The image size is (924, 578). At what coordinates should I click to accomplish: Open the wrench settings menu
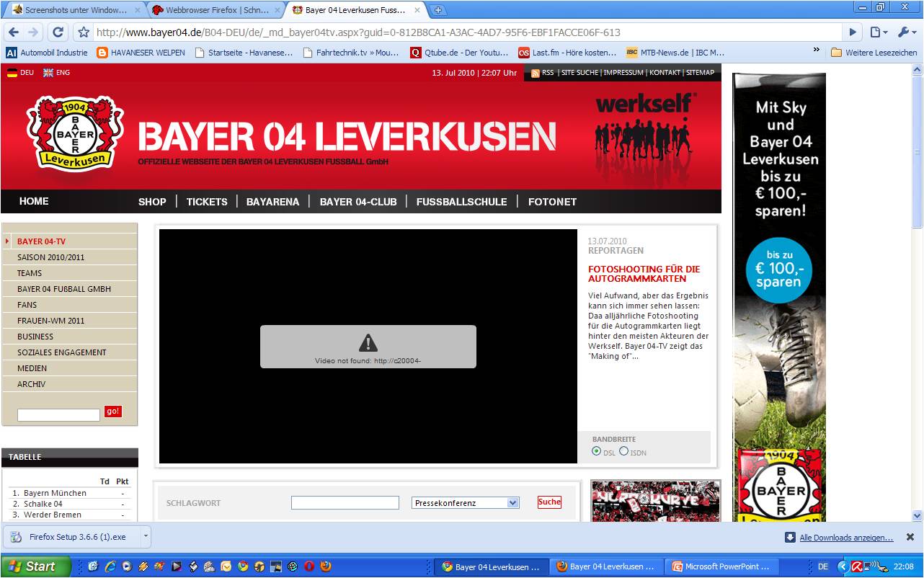(x=905, y=32)
